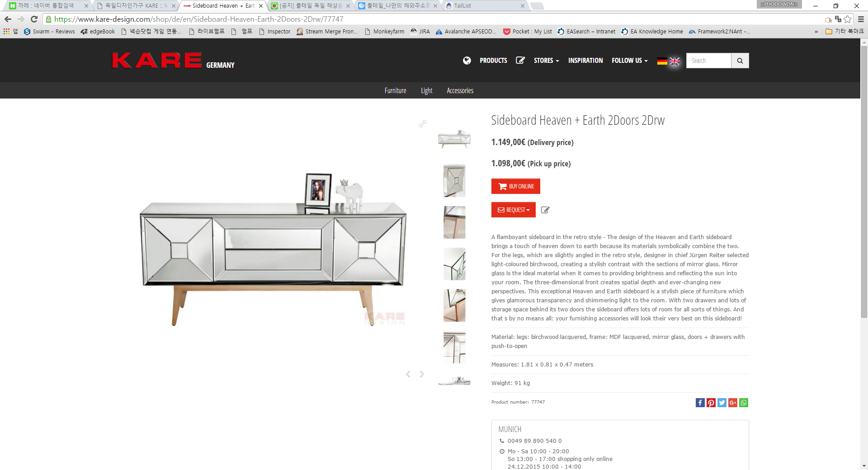Open the red Request dropdown button

(513, 210)
